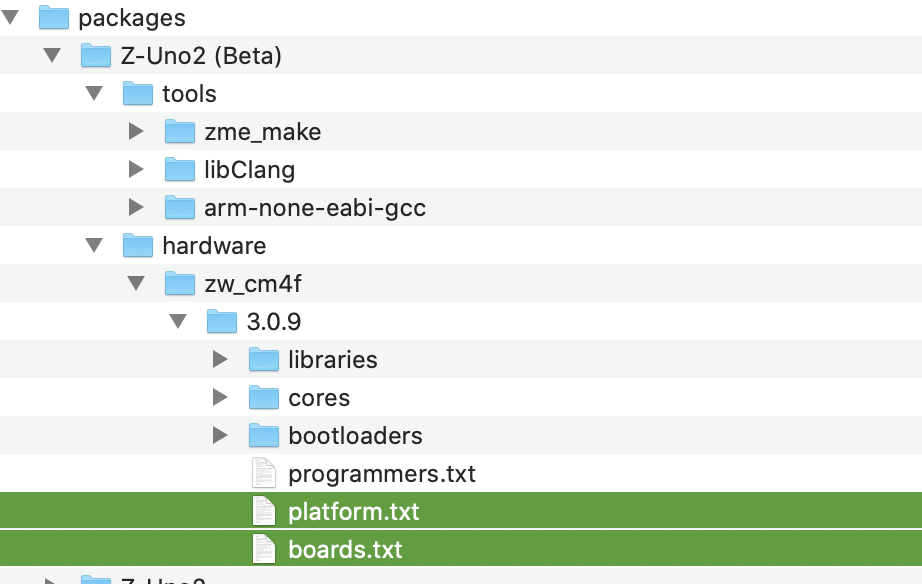Viewport: 922px width, 584px height.
Task: Click the boards.txt document icon
Action: [263, 549]
